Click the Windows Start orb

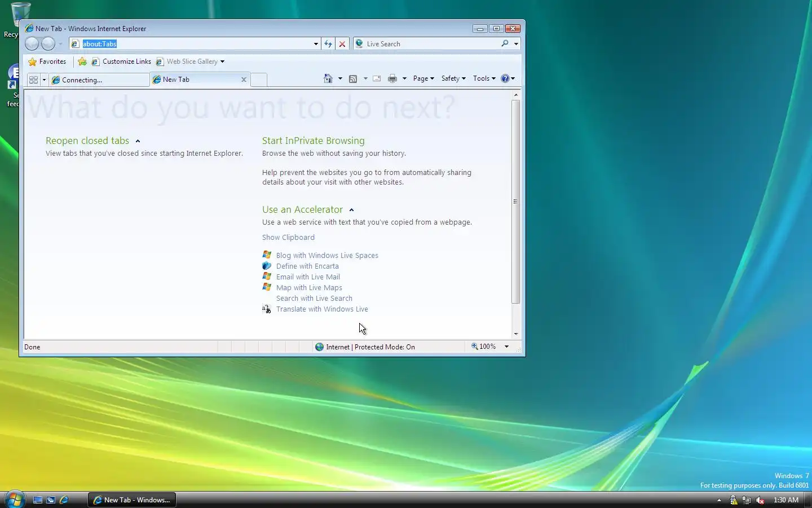(x=15, y=500)
